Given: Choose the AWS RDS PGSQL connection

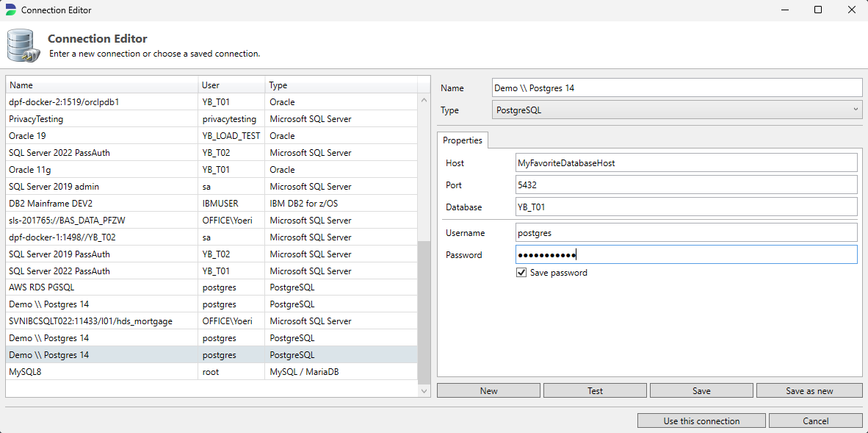Looking at the screenshot, I should (103, 287).
